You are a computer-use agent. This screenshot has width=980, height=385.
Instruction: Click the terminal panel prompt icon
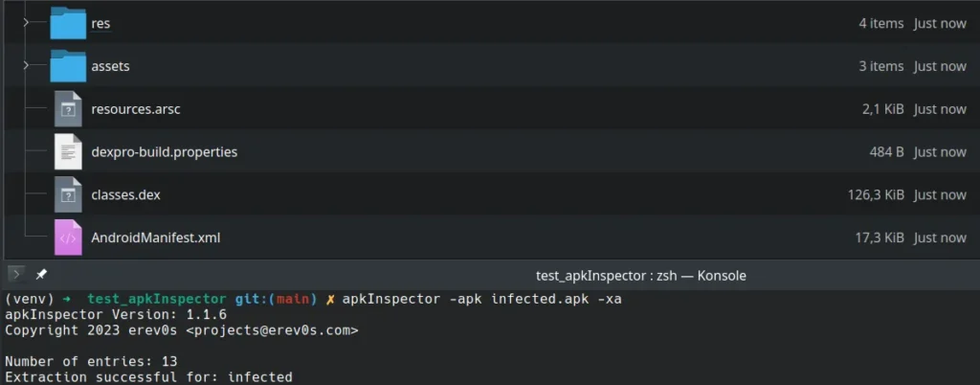tap(17, 274)
